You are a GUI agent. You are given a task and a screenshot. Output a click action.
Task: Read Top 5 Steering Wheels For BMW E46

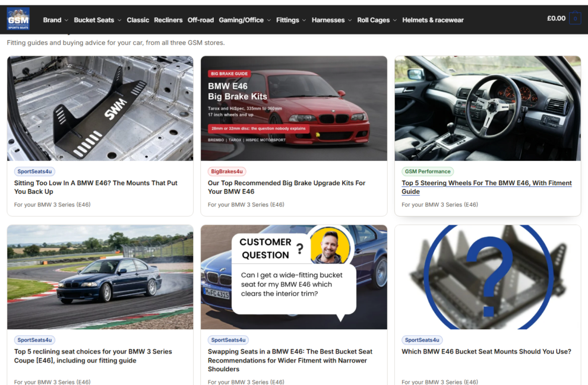click(486, 187)
